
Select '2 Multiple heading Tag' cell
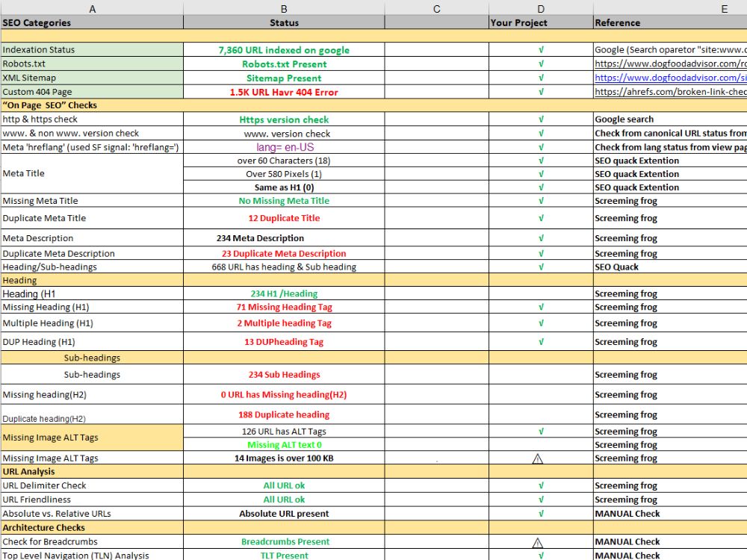pyautogui.click(x=284, y=323)
